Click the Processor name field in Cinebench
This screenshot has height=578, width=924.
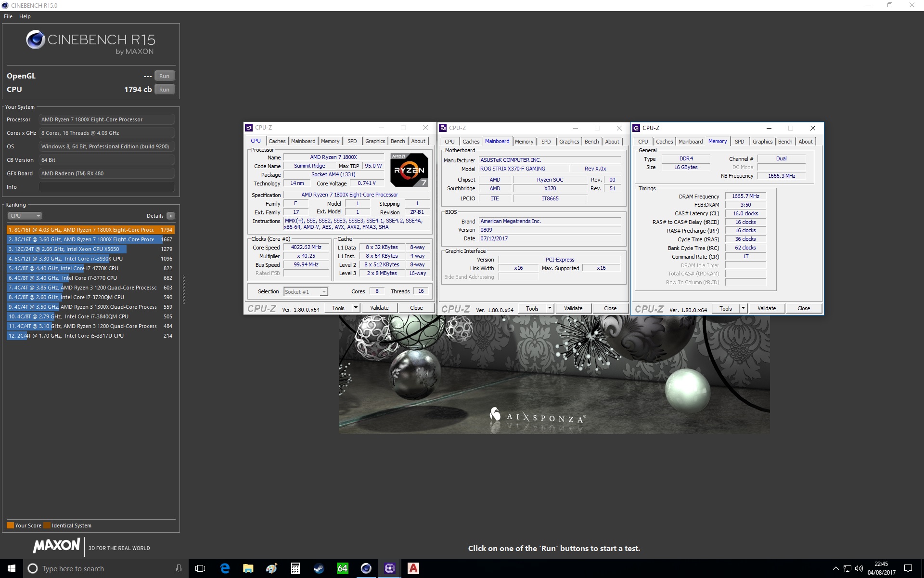point(106,119)
